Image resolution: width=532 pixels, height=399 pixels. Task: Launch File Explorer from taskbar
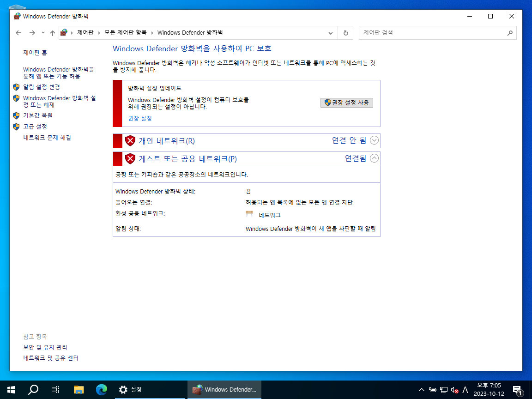click(79, 389)
